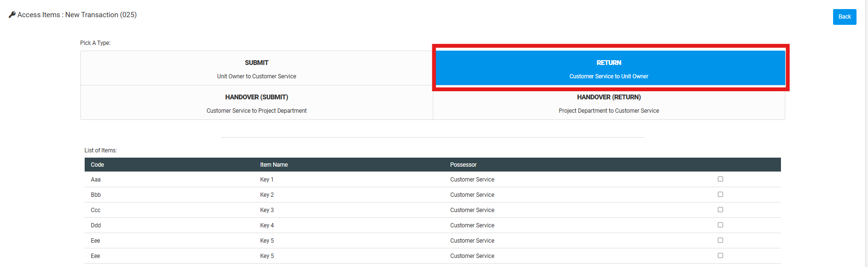Click the 'Access Items : New Transaction (025)' title

coord(77,15)
